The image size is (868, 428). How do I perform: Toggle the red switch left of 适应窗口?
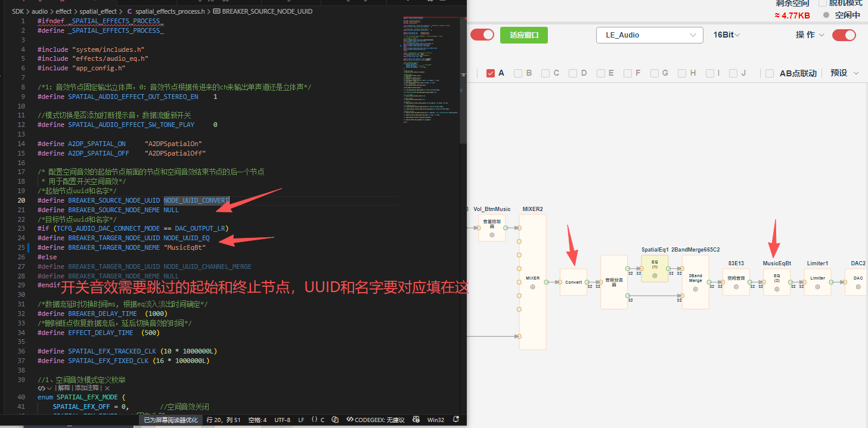(x=482, y=35)
